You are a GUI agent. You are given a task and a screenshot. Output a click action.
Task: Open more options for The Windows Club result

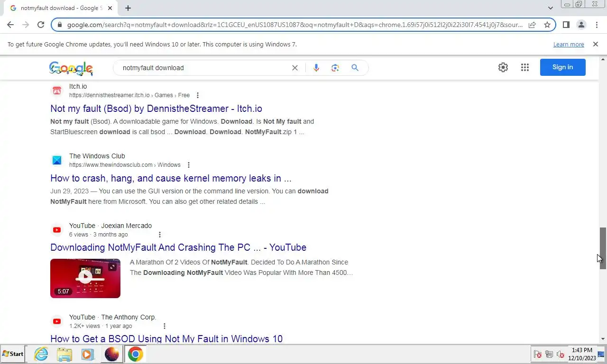pyautogui.click(x=189, y=165)
